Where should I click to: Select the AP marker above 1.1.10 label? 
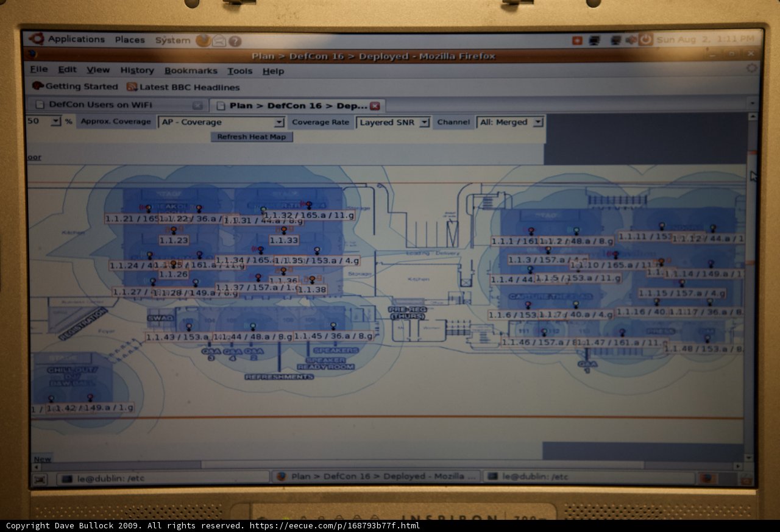[615, 255]
